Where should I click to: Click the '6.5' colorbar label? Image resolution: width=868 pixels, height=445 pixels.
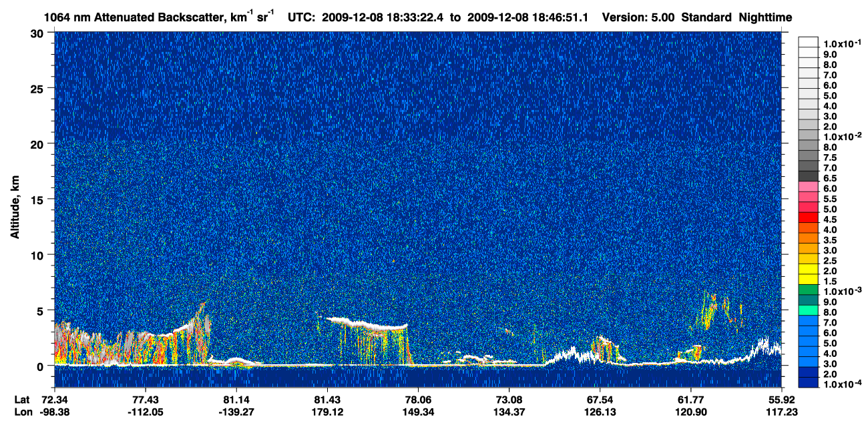829,179
